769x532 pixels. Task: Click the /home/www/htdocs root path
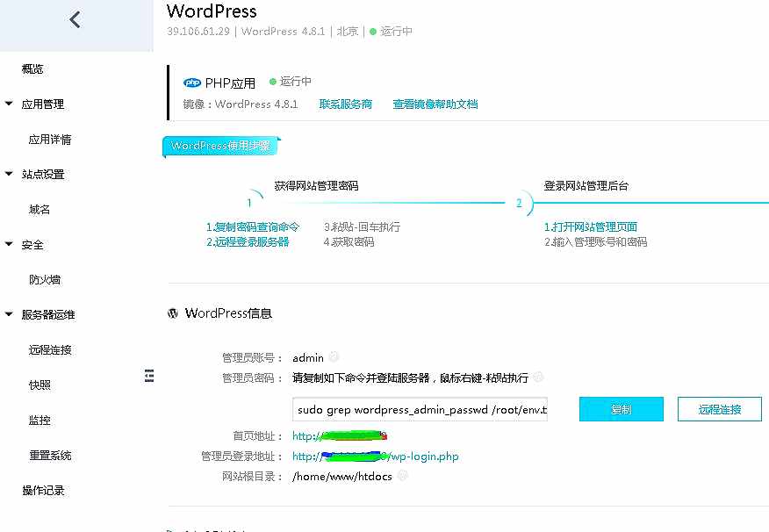(x=342, y=476)
